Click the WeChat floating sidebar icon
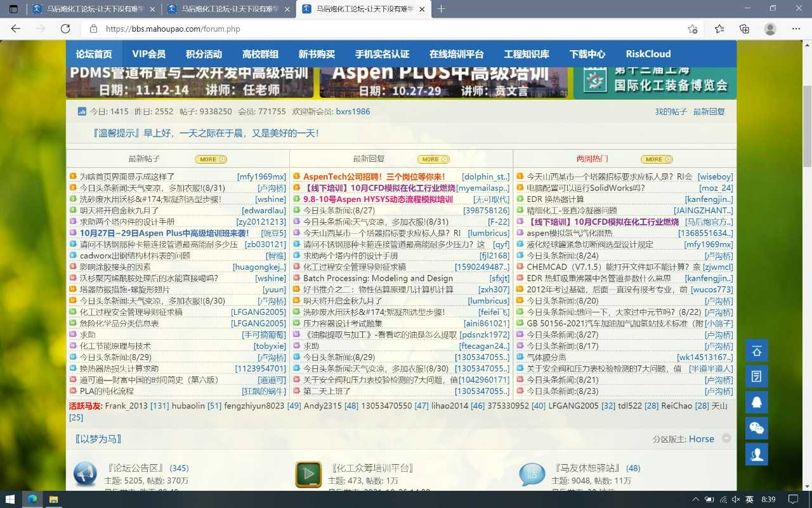This screenshot has height=508, width=812. [x=757, y=428]
